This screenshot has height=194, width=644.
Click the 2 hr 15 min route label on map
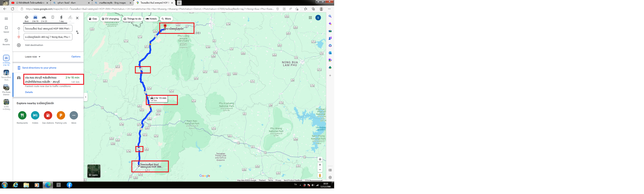pos(158,99)
